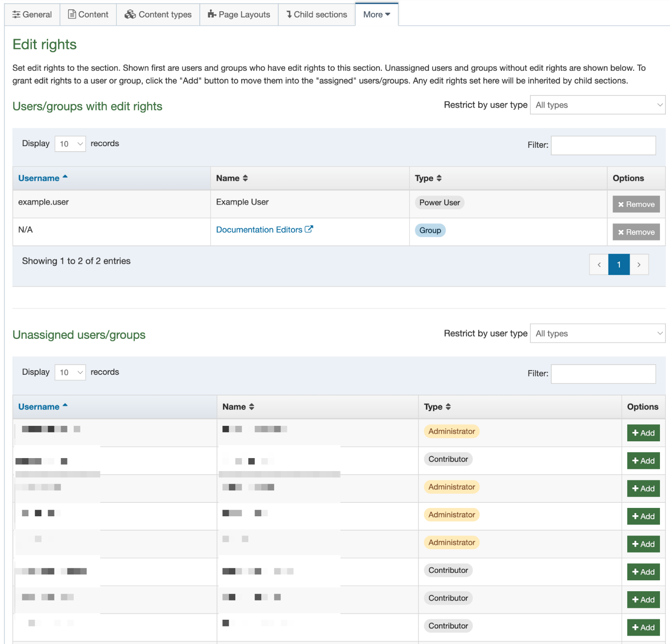This screenshot has width=670, height=644.
Task: Open the More tab dropdown
Action: (x=376, y=14)
